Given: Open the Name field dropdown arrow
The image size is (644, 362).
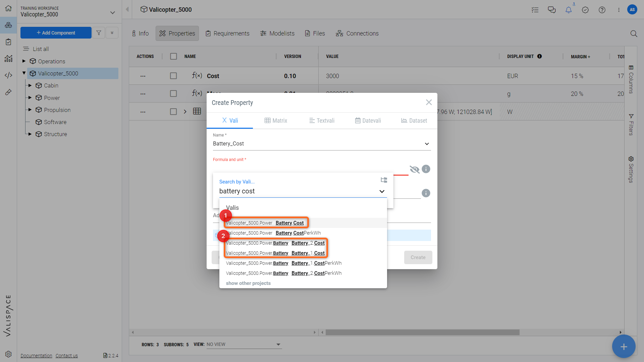Looking at the screenshot, I should pos(427,144).
